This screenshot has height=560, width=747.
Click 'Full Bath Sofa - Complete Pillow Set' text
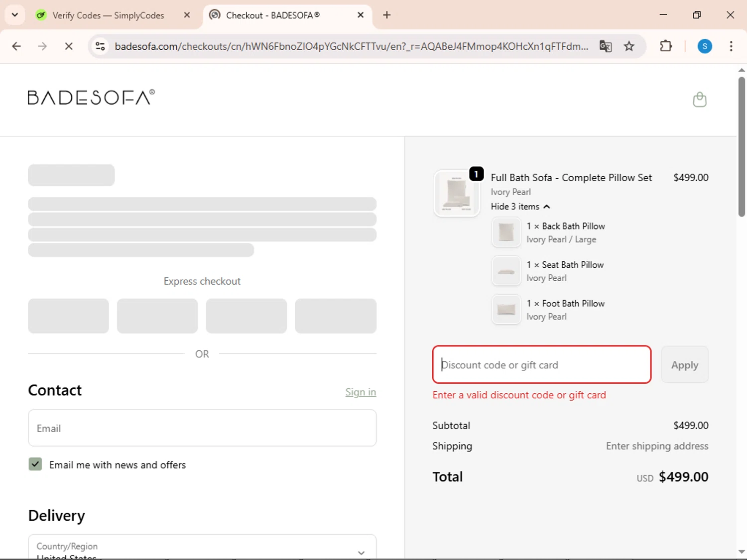[571, 178]
